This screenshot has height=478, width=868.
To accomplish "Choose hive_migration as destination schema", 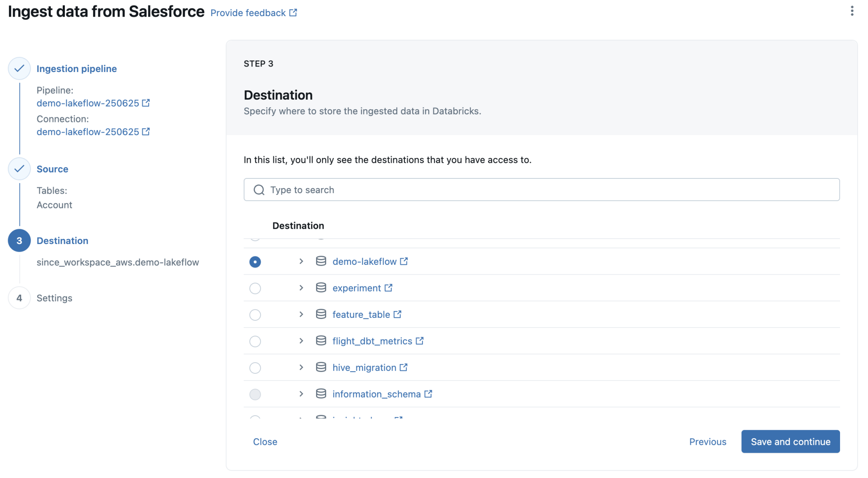I will point(255,367).
